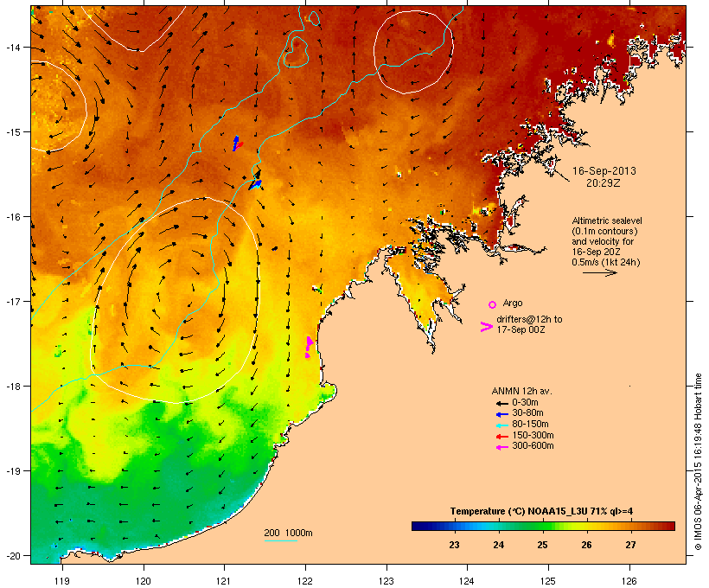Click the longitude axis label 126
709x588 pixels.
(629, 581)
